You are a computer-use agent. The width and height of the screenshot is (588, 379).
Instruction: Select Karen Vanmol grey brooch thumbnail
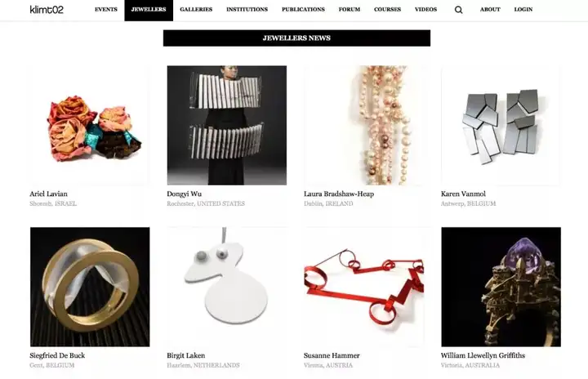coord(501,125)
